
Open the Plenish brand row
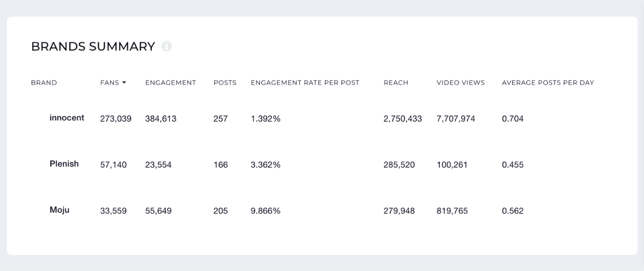click(64, 164)
